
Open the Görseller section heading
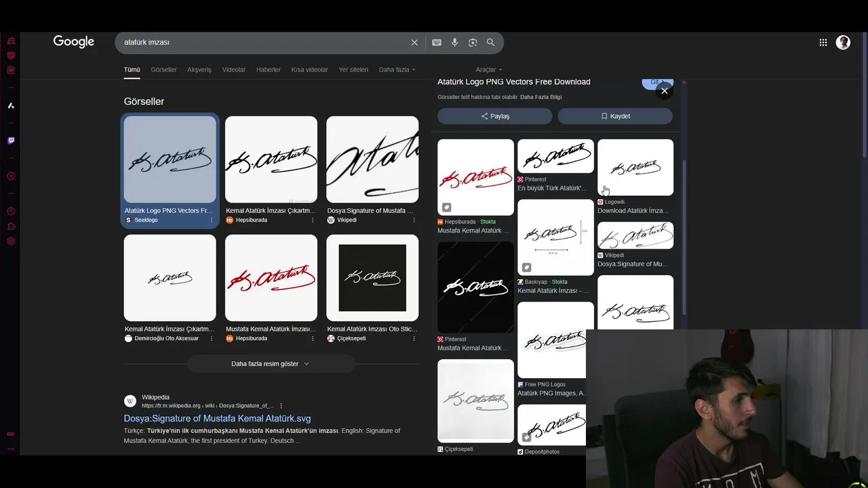(x=144, y=102)
